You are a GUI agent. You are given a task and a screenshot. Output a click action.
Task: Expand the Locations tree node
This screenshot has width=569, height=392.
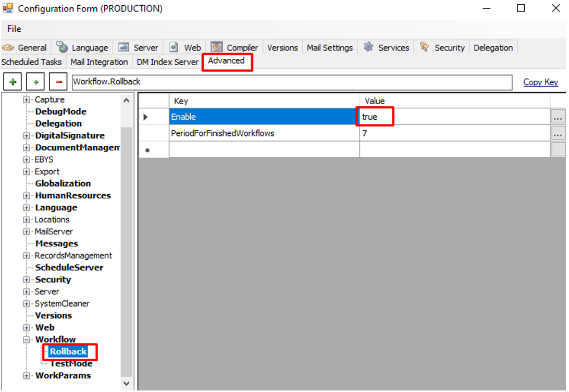click(x=27, y=219)
